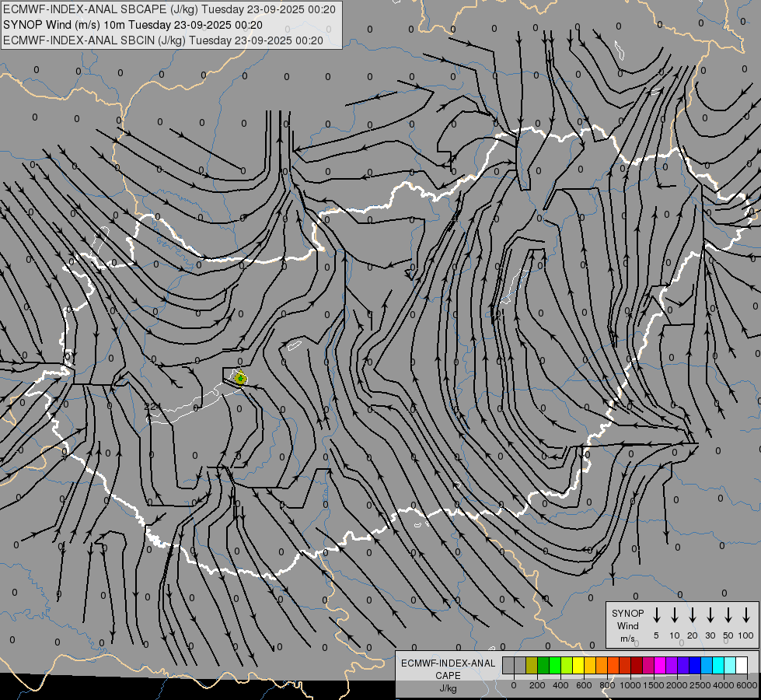The width and height of the screenshot is (761, 700).
Task: Click the 6000 tick label on CAPE scale
Action: (748, 685)
